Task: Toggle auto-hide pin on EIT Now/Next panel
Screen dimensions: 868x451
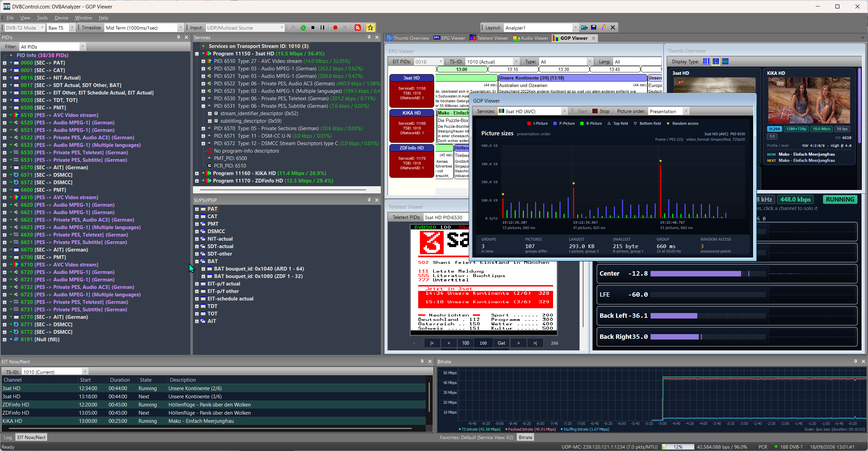Action: tap(422, 362)
